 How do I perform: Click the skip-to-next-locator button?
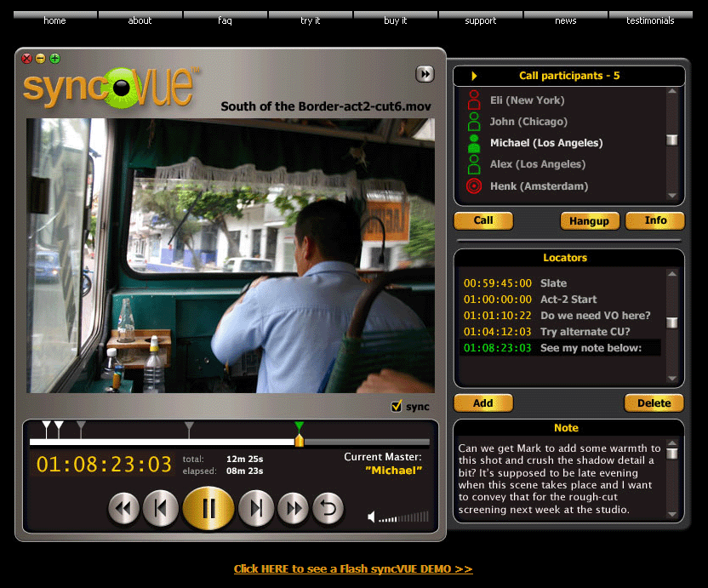tap(255, 509)
